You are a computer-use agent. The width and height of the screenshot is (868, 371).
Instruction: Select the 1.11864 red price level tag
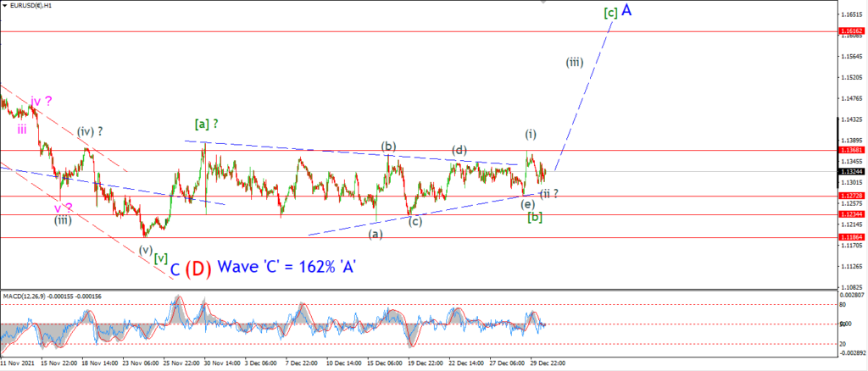853,237
